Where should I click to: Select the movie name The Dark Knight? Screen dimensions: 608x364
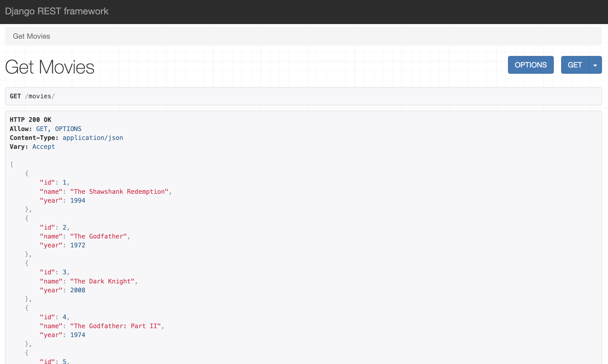click(102, 281)
